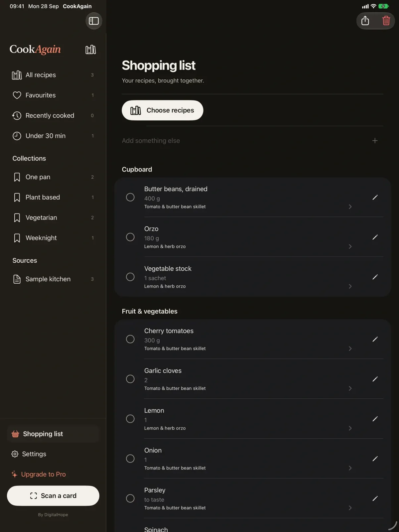Check off Orzo

coord(130,237)
